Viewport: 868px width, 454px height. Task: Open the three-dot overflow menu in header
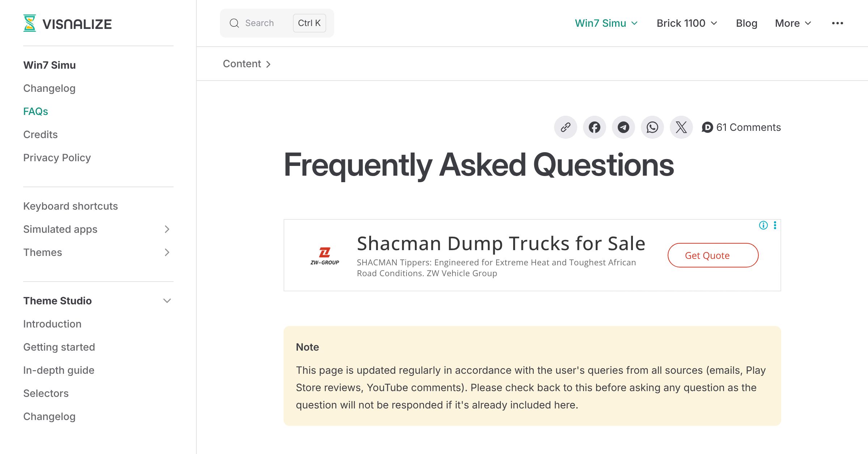coord(838,23)
